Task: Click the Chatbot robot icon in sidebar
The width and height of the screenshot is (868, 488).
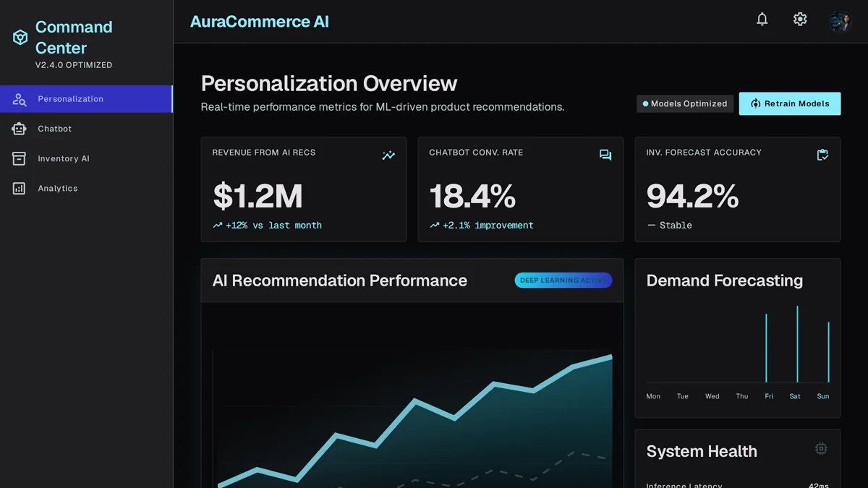Action: click(20, 129)
